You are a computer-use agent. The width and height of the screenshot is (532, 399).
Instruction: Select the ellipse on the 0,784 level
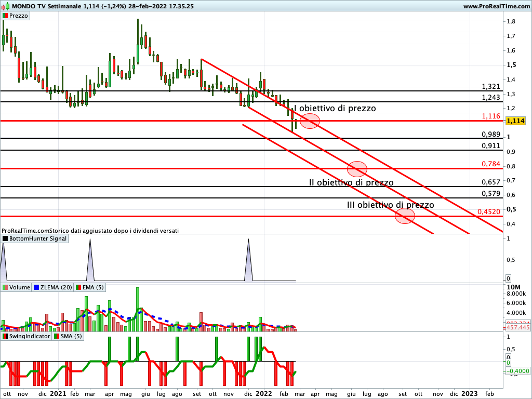click(x=357, y=168)
